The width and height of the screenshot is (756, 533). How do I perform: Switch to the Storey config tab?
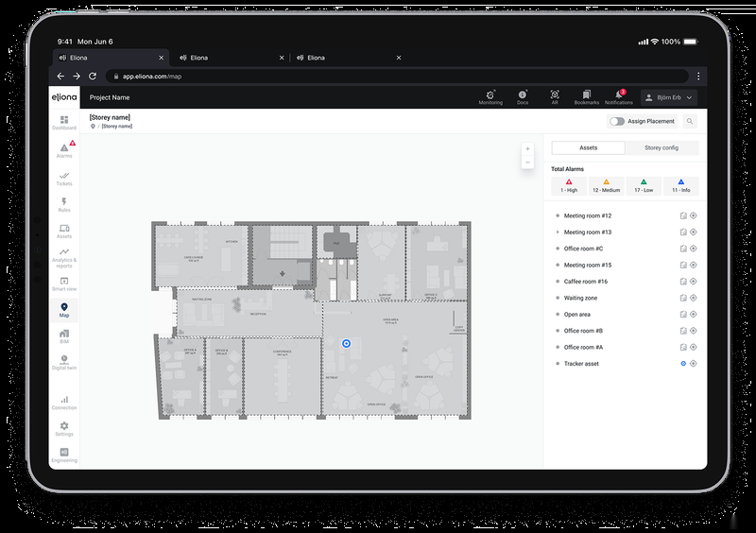point(661,147)
